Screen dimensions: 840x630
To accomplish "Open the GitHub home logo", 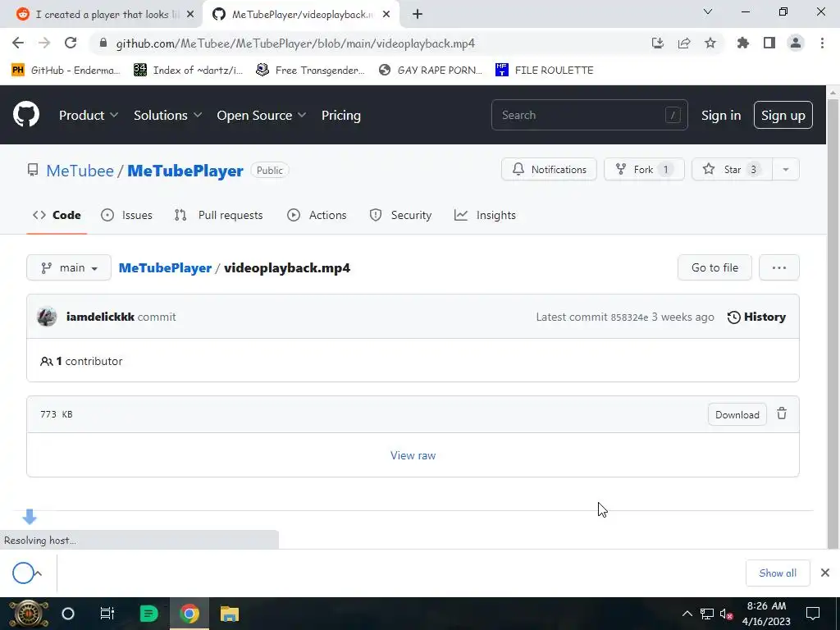I will tap(26, 114).
